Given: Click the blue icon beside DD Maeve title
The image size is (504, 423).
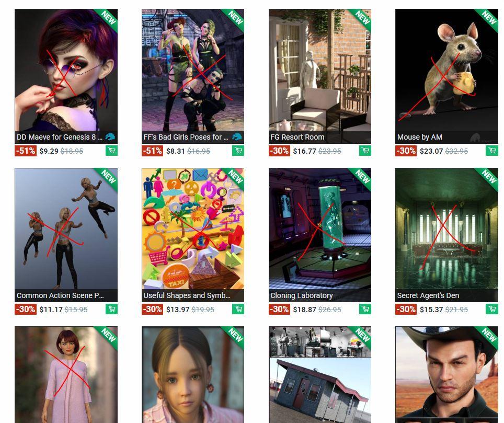Looking at the screenshot, I should pyautogui.click(x=110, y=137).
